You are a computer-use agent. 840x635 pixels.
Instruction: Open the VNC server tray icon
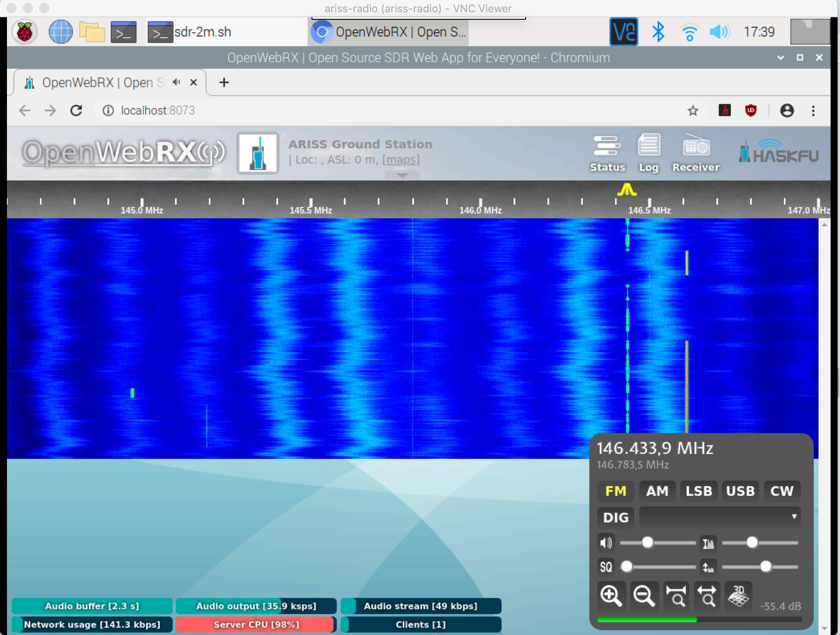pyautogui.click(x=624, y=32)
